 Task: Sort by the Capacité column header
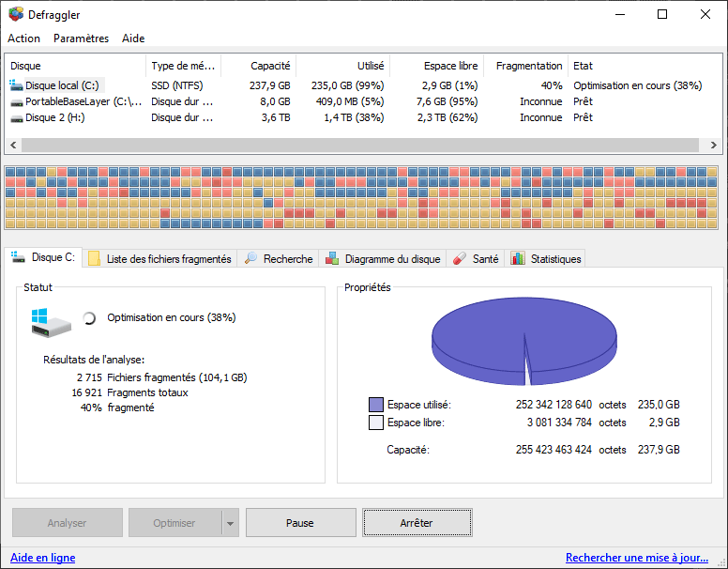(258, 66)
